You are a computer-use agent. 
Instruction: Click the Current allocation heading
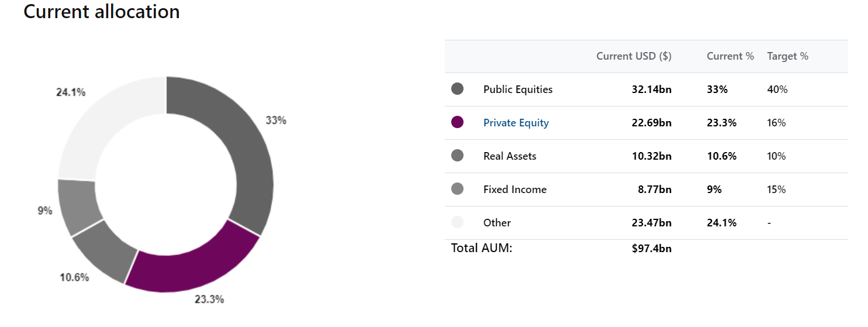pyautogui.click(x=102, y=12)
